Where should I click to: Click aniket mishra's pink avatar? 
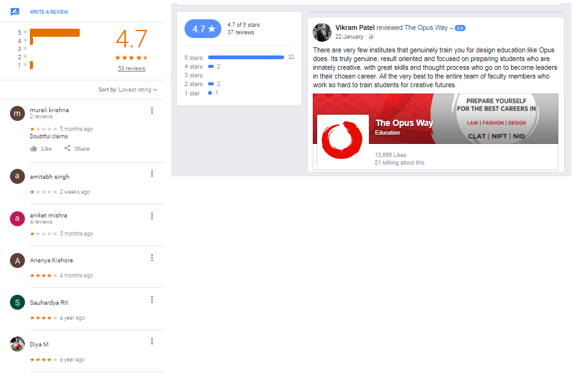tap(17, 219)
